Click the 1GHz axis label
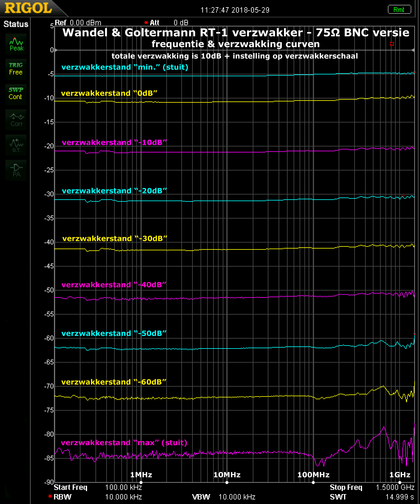Image resolution: width=420 pixels, height=504 pixels. pyautogui.click(x=400, y=475)
